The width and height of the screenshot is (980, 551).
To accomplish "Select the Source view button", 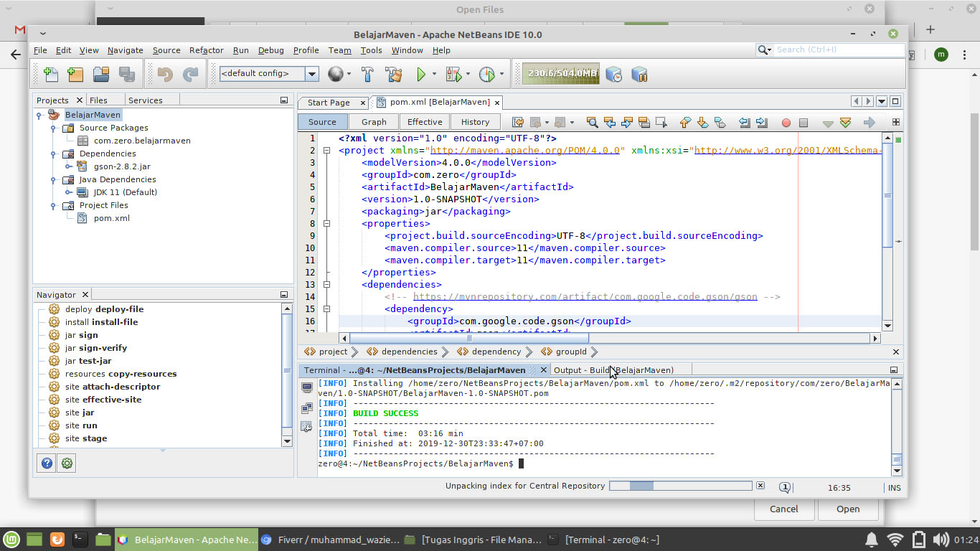I will pyautogui.click(x=322, y=122).
